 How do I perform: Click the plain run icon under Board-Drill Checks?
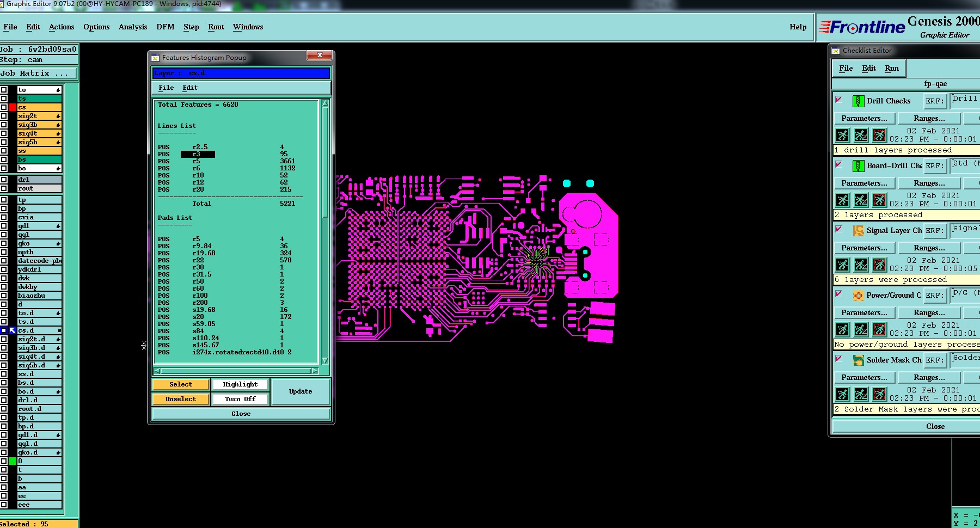click(x=842, y=200)
